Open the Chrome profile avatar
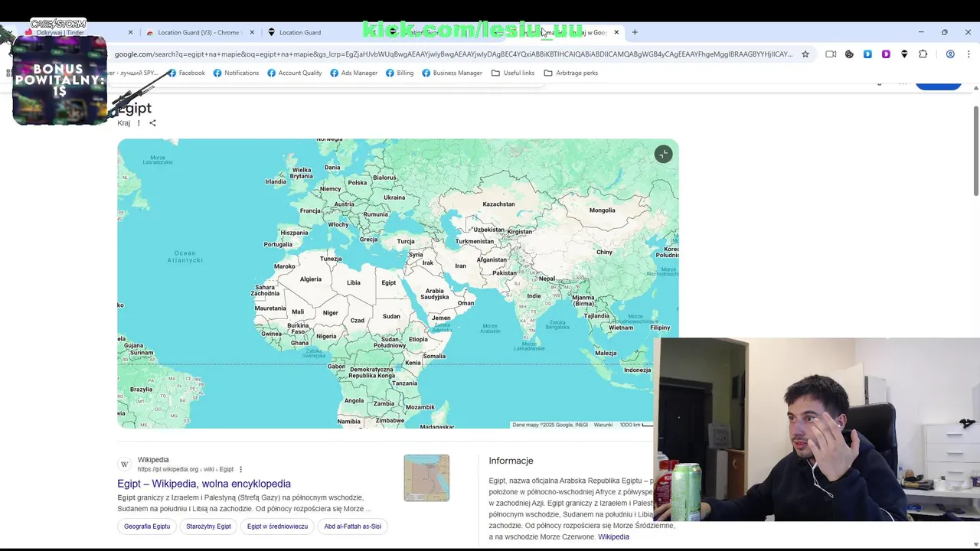 coord(950,54)
